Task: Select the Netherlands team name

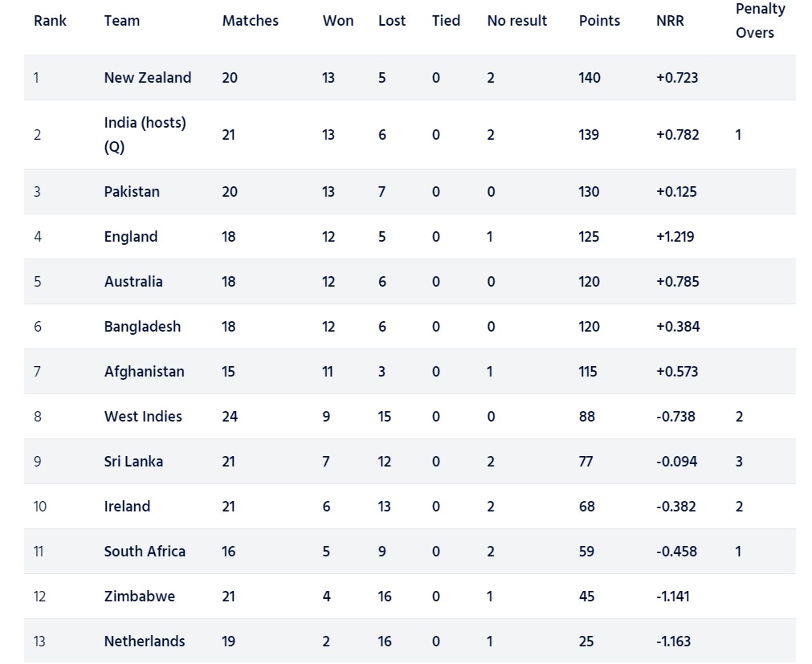Action: [x=144, y=642]
